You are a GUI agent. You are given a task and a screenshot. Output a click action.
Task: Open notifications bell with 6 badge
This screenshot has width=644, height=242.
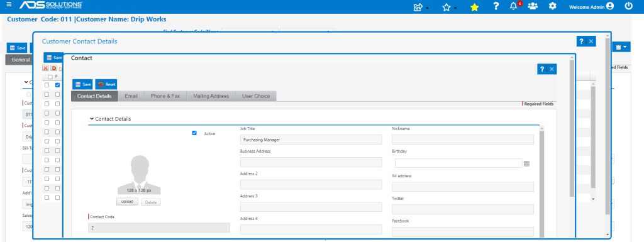click(x=514, y=6)
